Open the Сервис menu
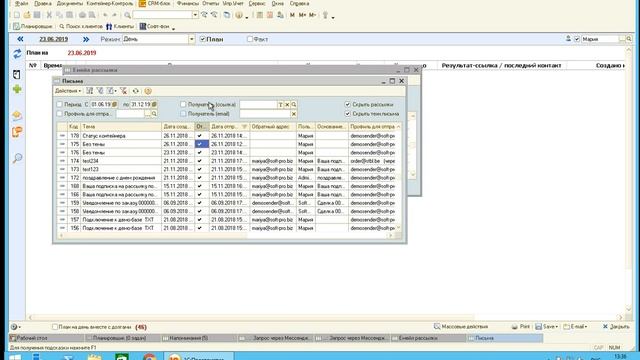640x360 pixels. 257,3
